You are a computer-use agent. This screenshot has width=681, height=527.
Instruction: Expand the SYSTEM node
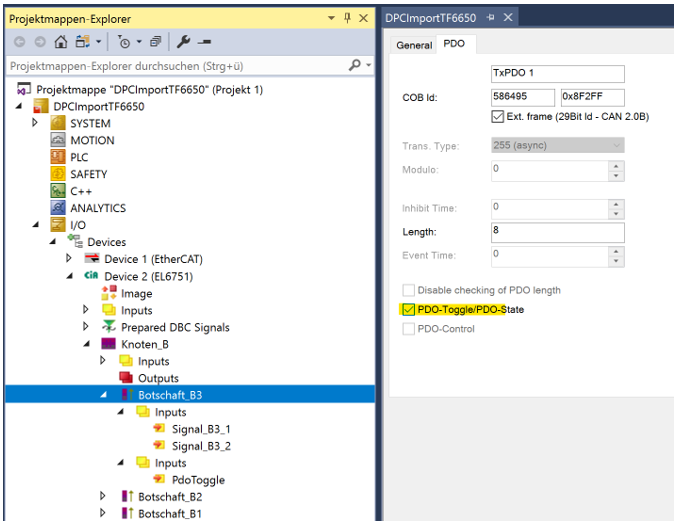coord(35,123)
